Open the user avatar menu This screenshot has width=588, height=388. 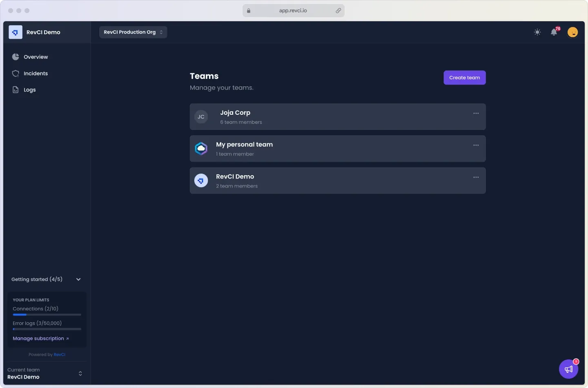(x=572, y=32)
